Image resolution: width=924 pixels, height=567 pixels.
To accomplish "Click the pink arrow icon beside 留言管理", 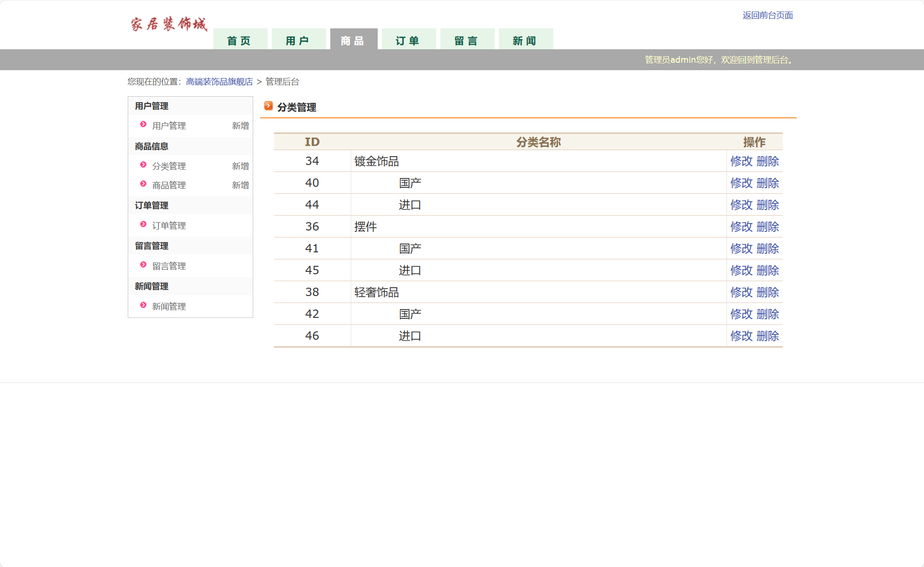I will pyautogui.click(x=143, y=266).
